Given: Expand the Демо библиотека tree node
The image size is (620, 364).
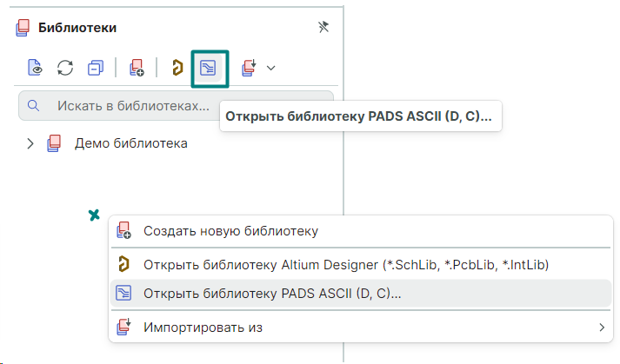Looking at the screenshot, I should click(30, 142).
